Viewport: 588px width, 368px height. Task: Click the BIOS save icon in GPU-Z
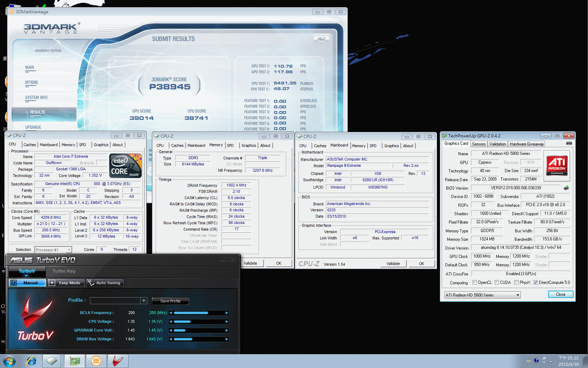point(566,188)
